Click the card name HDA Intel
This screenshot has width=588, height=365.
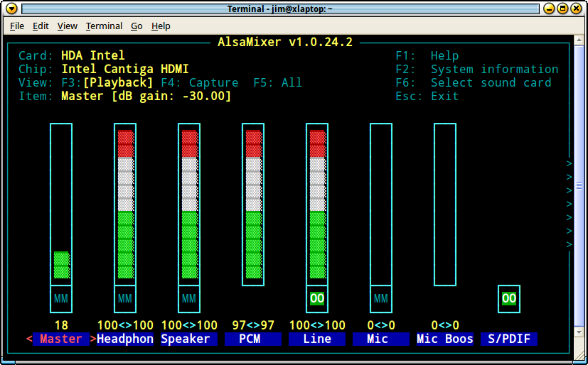[x=93, y=55]
